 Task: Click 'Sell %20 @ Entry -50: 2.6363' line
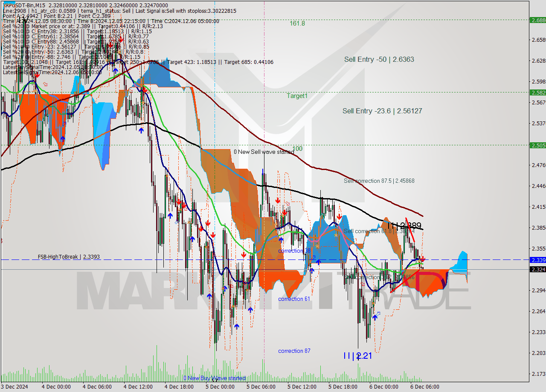[x=73, y=52]
